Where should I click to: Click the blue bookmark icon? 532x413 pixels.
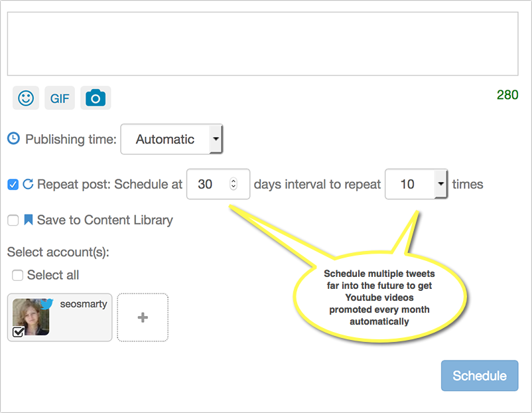coord(29,220)
